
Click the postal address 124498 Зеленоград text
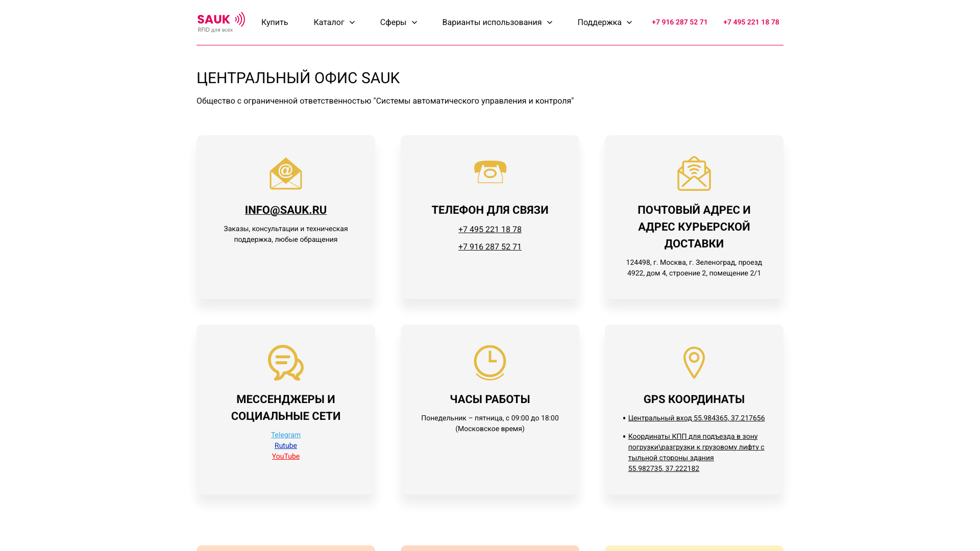[694, 268]
